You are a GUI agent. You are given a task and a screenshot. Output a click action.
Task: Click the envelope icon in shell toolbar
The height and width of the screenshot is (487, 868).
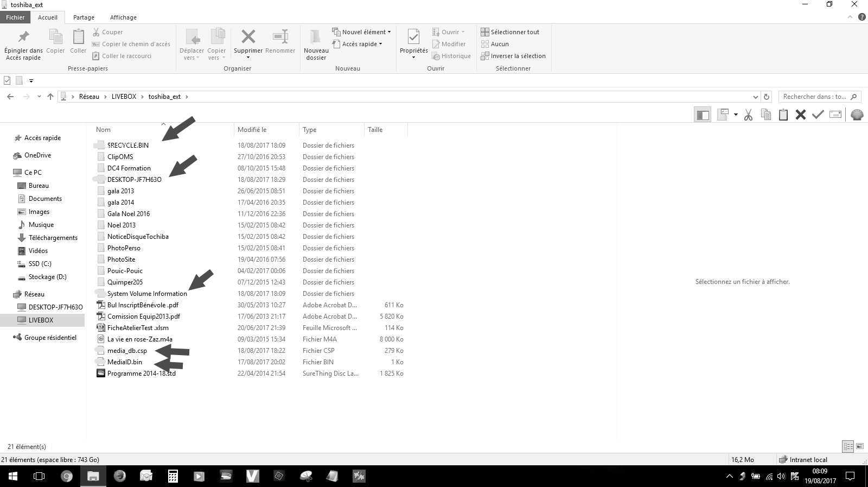[x=835, y=115]
